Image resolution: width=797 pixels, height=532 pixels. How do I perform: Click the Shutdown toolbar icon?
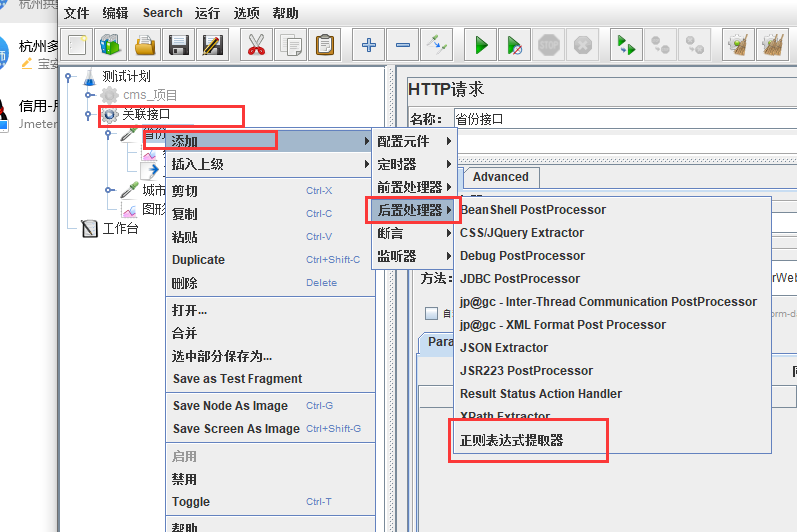coord(583,45)
